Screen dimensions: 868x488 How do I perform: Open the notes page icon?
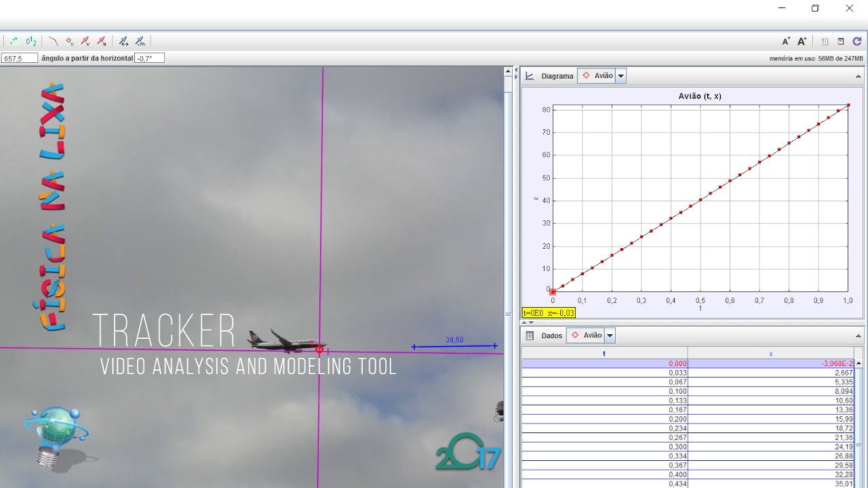click(825, 41)
